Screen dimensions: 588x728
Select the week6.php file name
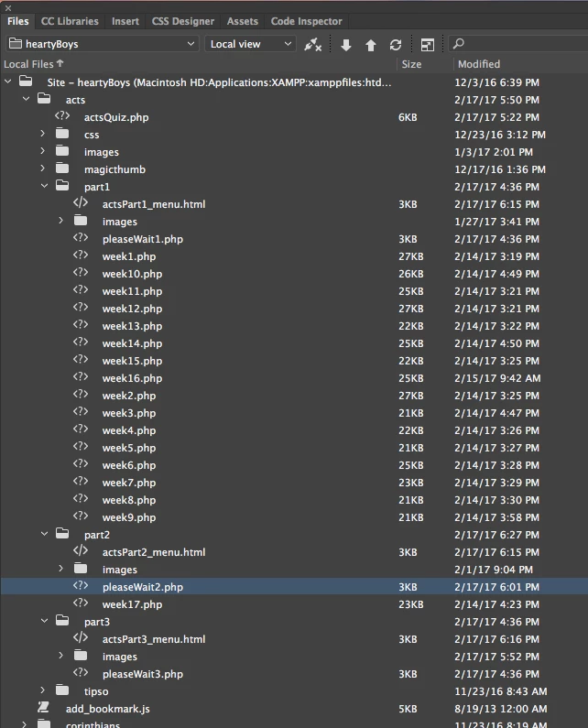pyautogui.click(x=129, y=466)
